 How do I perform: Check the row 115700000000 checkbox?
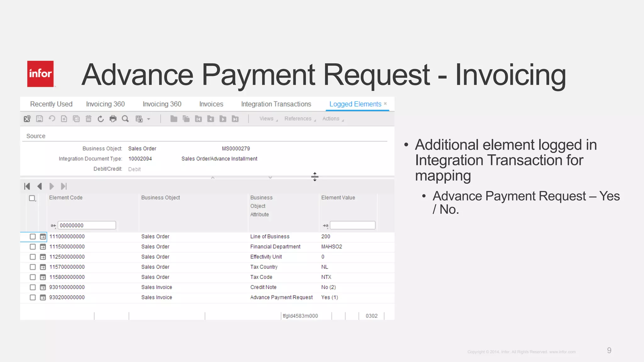tap(33, 267)
